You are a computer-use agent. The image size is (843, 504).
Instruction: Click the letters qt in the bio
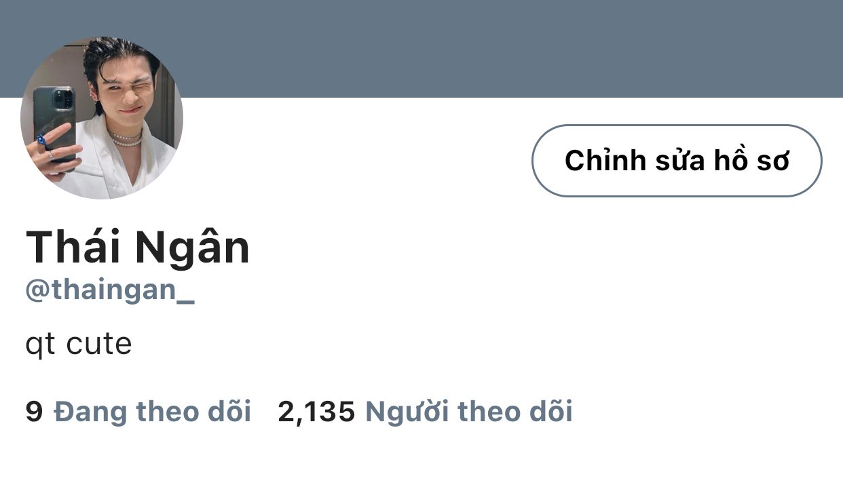coord(40,345)
